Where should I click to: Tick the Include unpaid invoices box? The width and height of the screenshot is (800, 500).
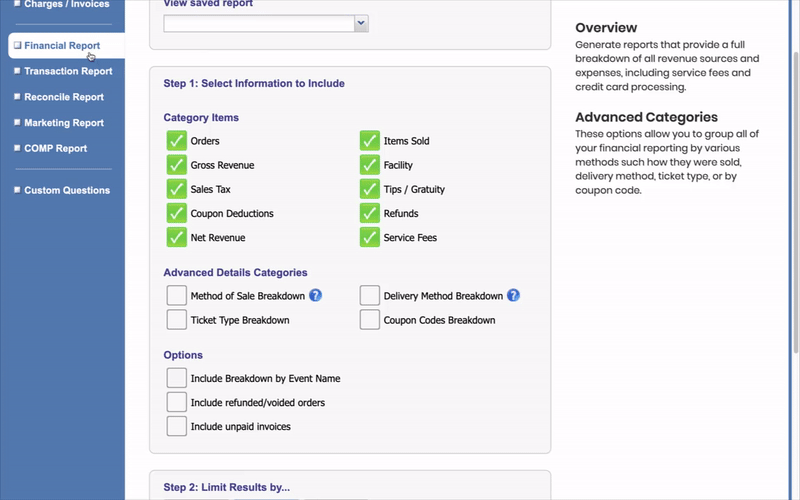click(177, 426)
